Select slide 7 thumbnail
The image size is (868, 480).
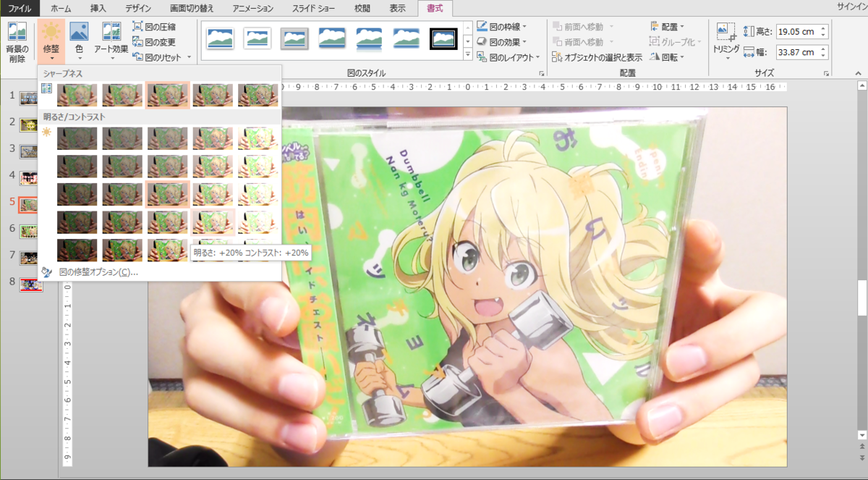click(29, 257)
